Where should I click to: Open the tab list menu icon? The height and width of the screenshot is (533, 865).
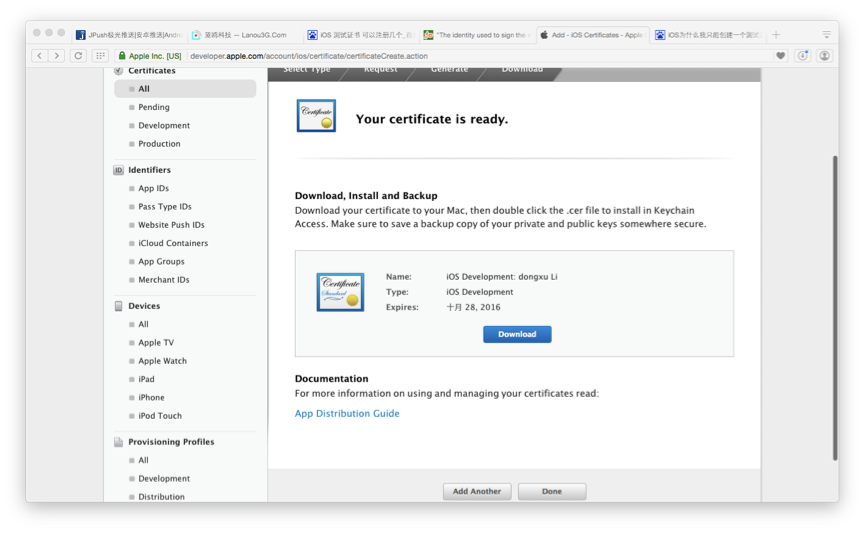[x=826, y=35]
